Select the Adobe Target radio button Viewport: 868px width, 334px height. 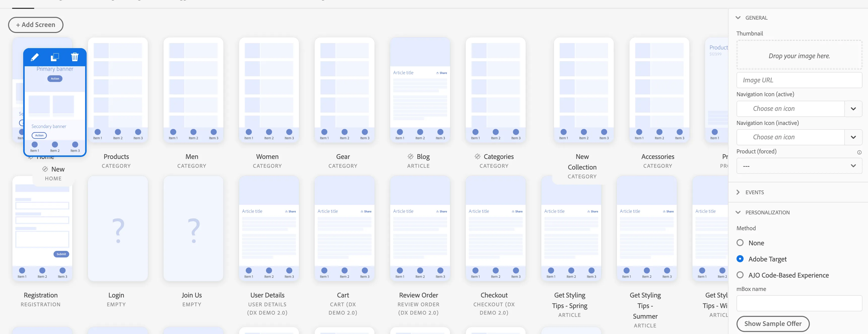click(x=740, y=259)
